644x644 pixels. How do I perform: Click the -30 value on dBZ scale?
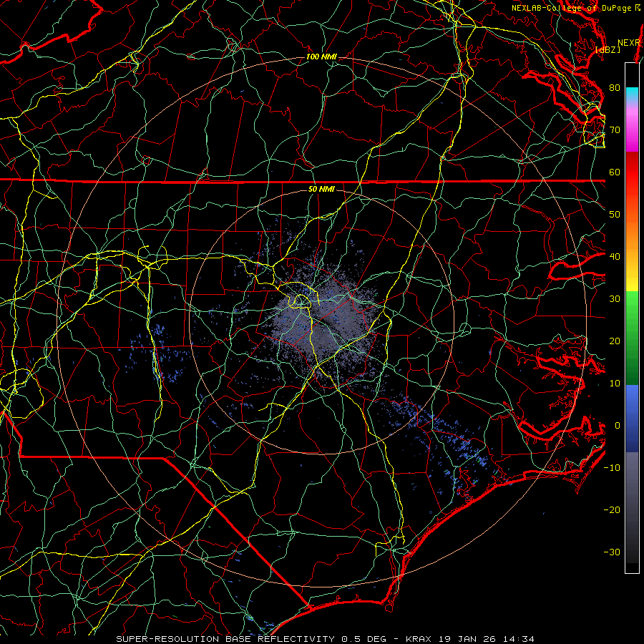(612, 552)
